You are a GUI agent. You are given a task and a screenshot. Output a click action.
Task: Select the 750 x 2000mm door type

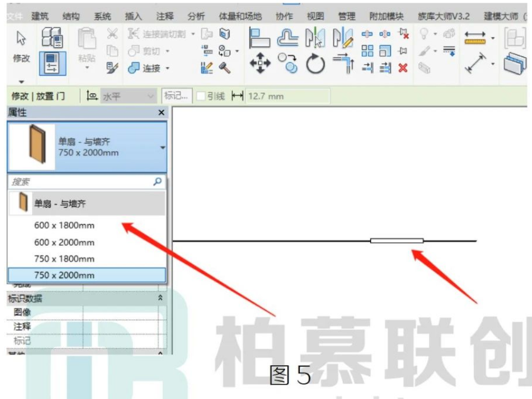(87, 275)
